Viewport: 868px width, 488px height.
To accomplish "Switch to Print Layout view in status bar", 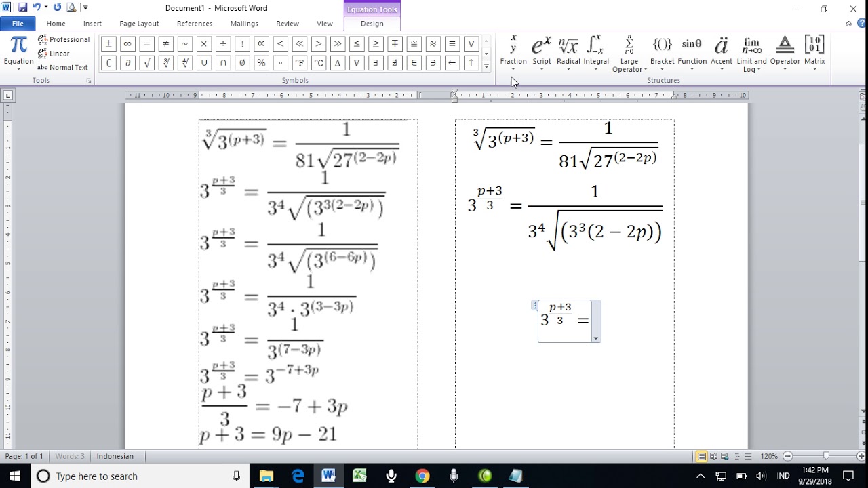I will point(701,457).
